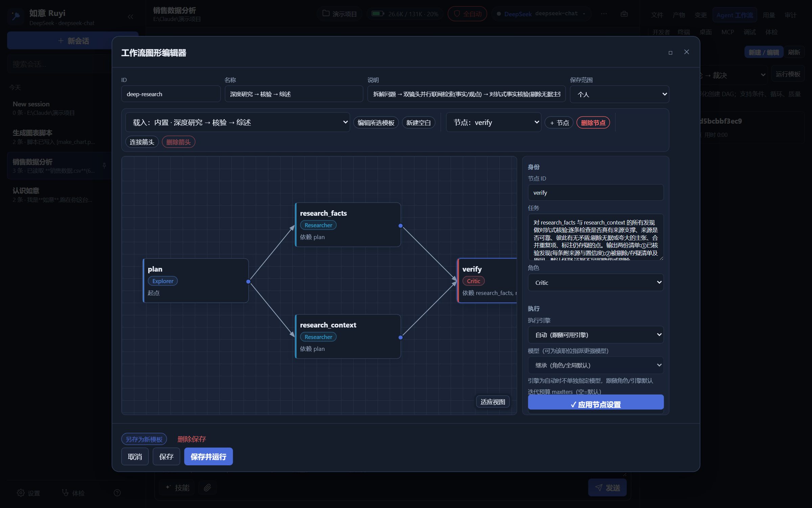The height and width of the screenshot is (508, 812).
Task: Open background template dropdown ending 裁决
Action: (x=734, y=75)
